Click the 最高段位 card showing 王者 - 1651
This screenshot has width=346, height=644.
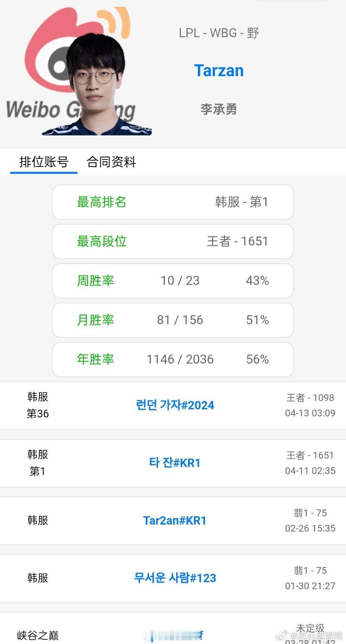[173, 242]
